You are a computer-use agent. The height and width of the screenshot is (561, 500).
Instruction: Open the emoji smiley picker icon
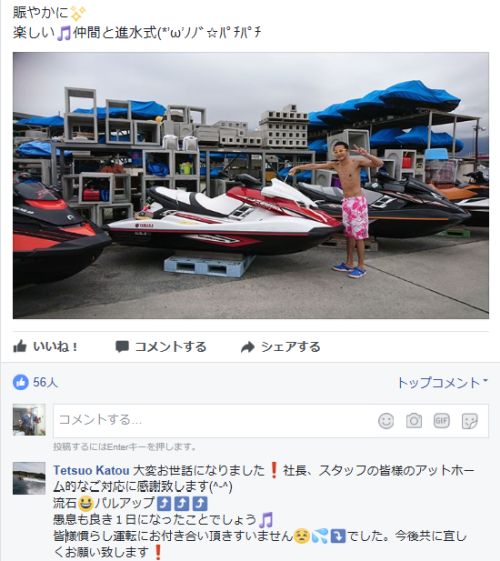point(386,421)
